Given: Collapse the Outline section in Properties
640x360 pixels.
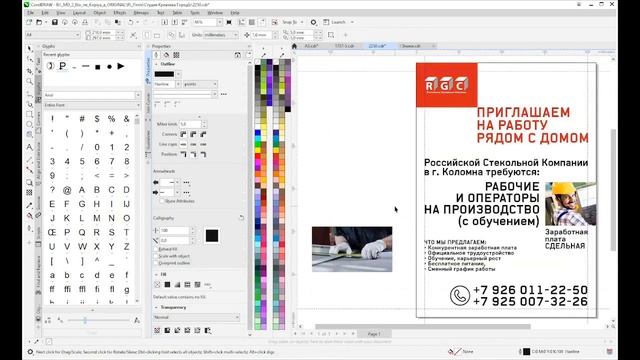Looking at the screenshot, I should click(156, 64).
